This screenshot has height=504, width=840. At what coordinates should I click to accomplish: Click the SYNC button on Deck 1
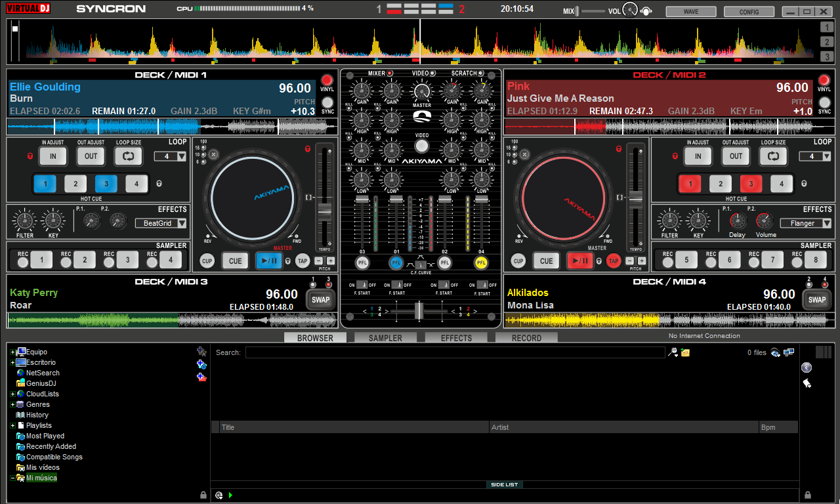click(x=327, y=102)
